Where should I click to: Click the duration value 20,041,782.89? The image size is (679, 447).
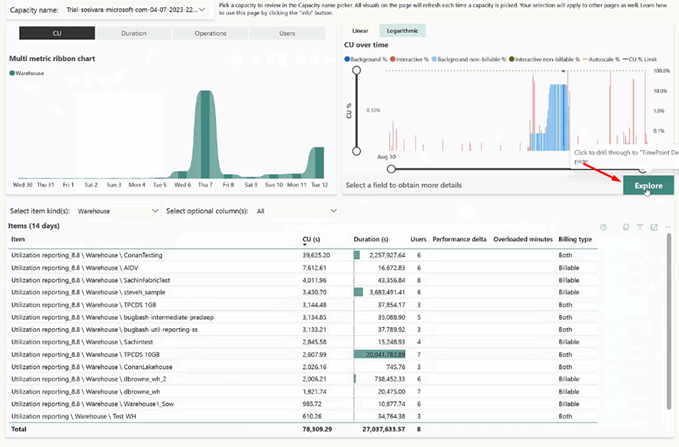[385, 355]
